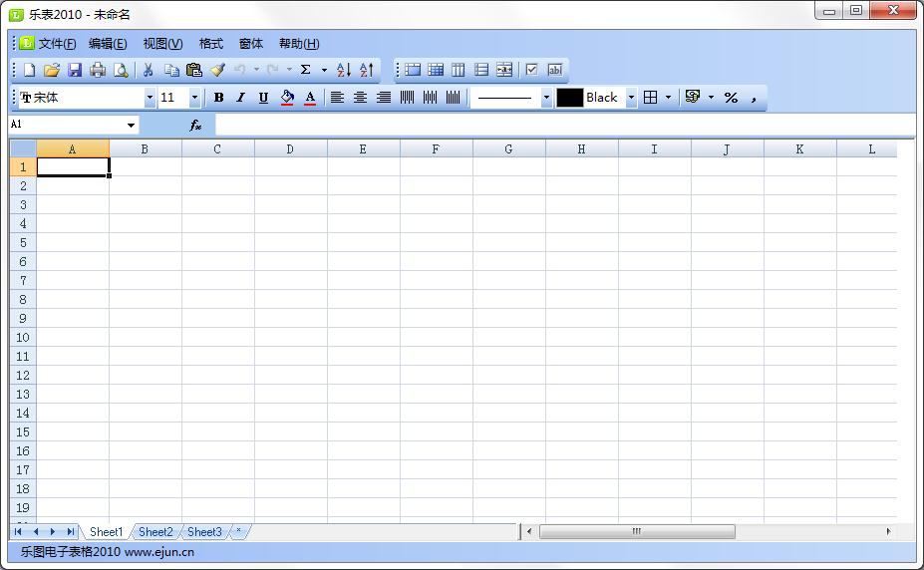Switch to the Sheet2 tab
This screenshot has height=570, width=924.
coord(155,532)
